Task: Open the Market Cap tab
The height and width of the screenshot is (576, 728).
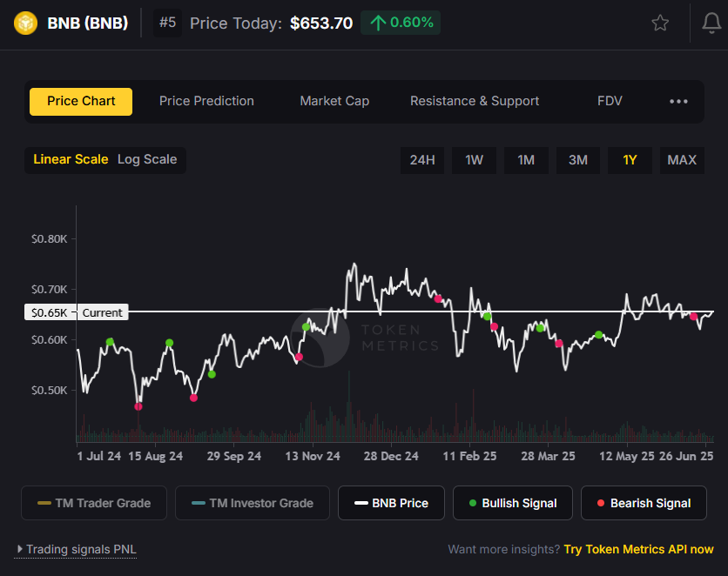Action: (334, 101)
